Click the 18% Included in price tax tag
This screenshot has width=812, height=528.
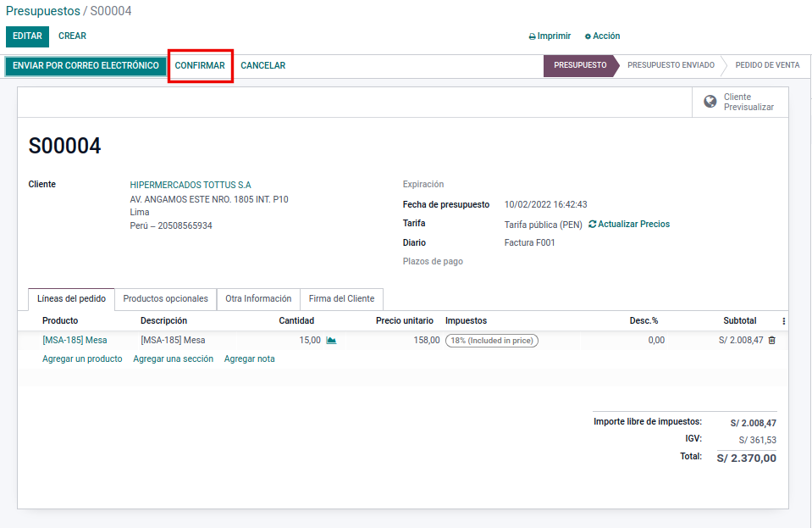point(491,341)
